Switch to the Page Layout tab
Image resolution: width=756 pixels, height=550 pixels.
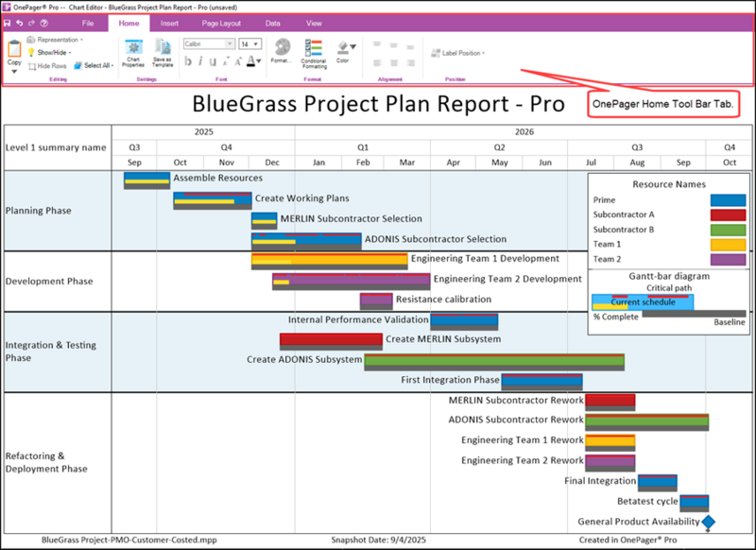[x=221, y=23]
